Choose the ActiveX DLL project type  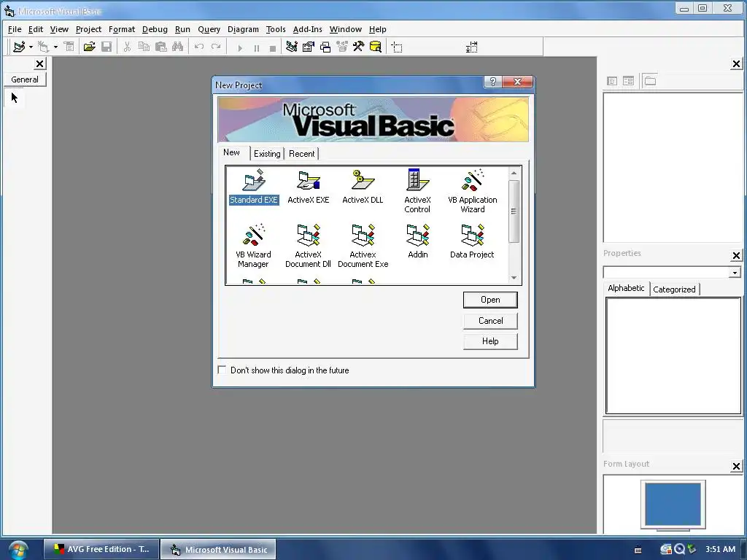(x=363, y=187)
